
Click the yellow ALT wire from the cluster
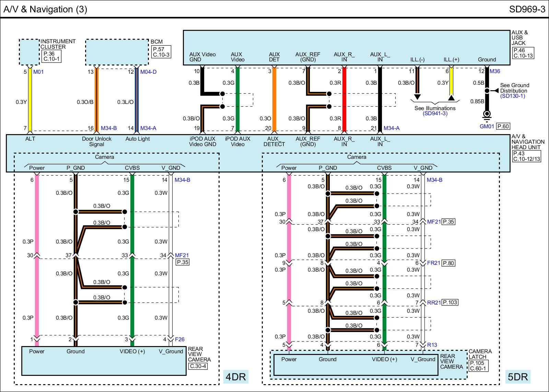pyautogui.click(x=30, y=102)
